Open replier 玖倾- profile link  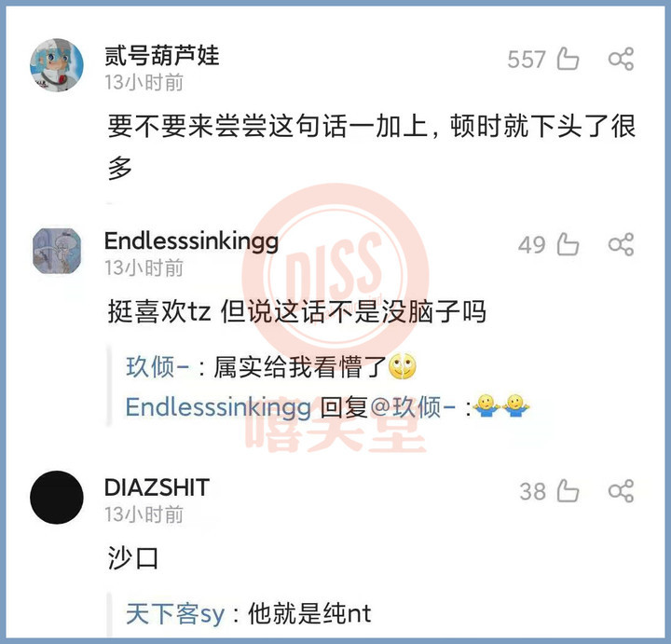(x=157, y=367)
